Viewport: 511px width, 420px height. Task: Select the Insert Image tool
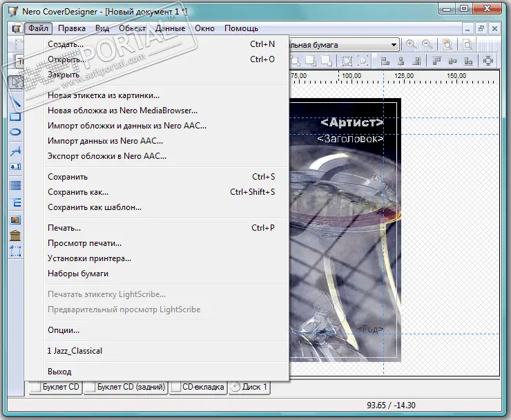[15, 220]
